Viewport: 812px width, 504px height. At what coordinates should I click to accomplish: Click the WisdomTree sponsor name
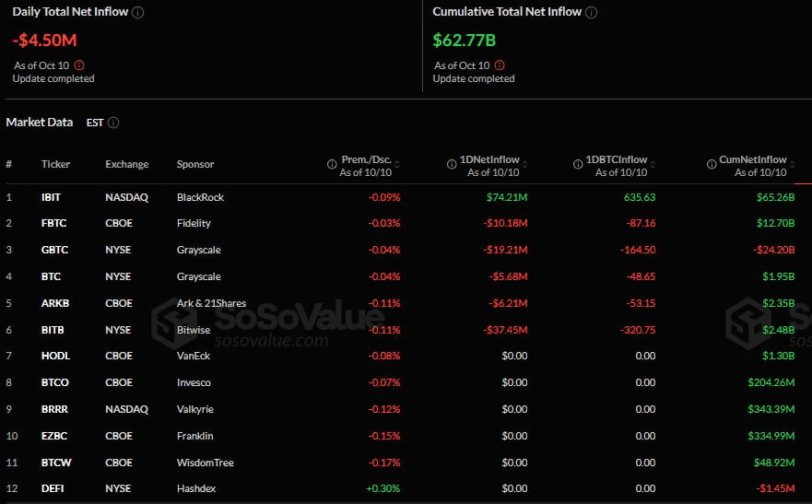[205, 463]
